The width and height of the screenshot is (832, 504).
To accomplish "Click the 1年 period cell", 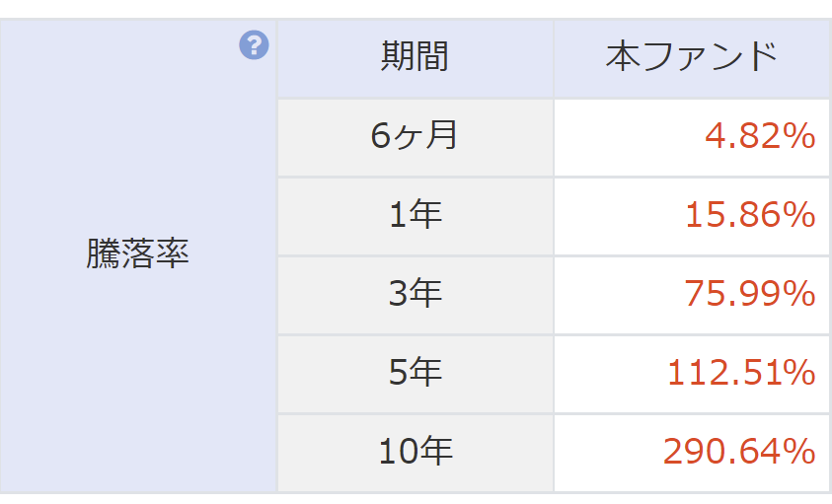I will tap(415, 215).
